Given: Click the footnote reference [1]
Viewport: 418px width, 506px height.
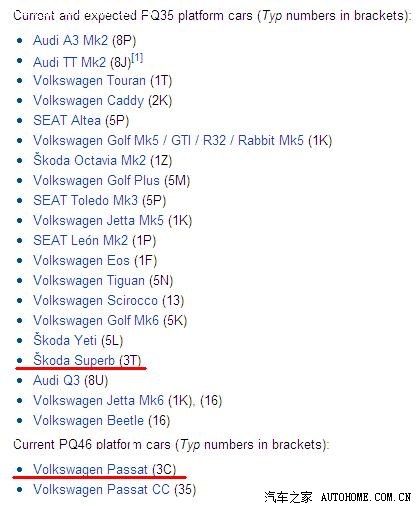Looking at the screenshot, I should coord(137,58).
